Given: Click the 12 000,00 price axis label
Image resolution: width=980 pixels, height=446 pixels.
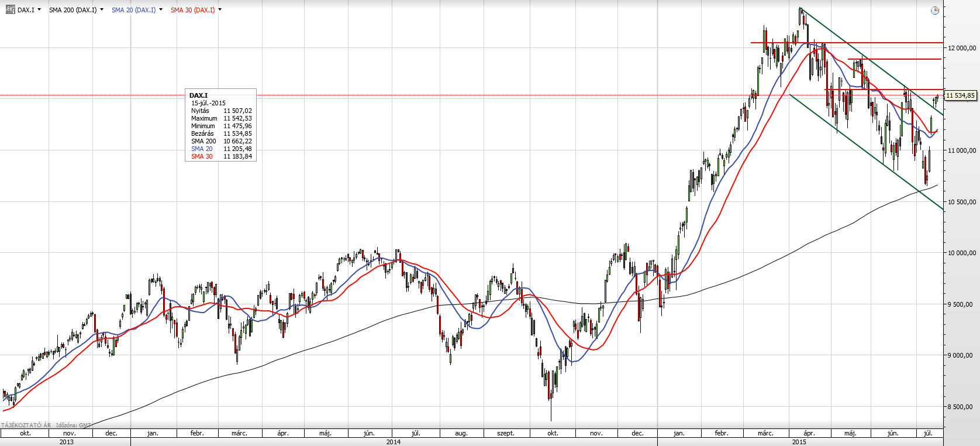Looking at the screenshot, I should click(962, 48).
